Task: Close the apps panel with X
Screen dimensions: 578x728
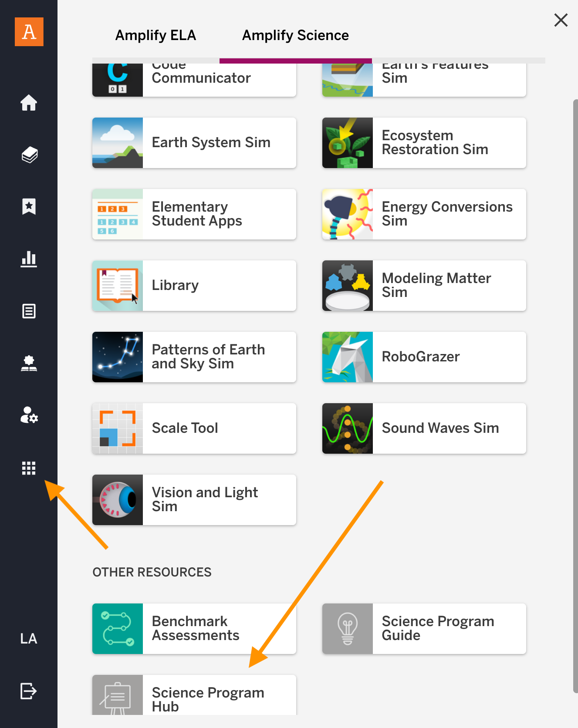Action: 561,20
